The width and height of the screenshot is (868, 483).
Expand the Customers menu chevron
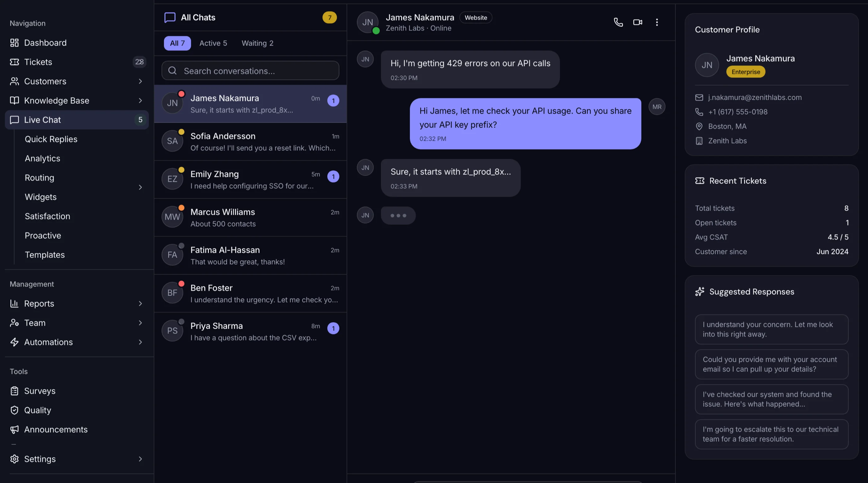click(x=140, y=81)
